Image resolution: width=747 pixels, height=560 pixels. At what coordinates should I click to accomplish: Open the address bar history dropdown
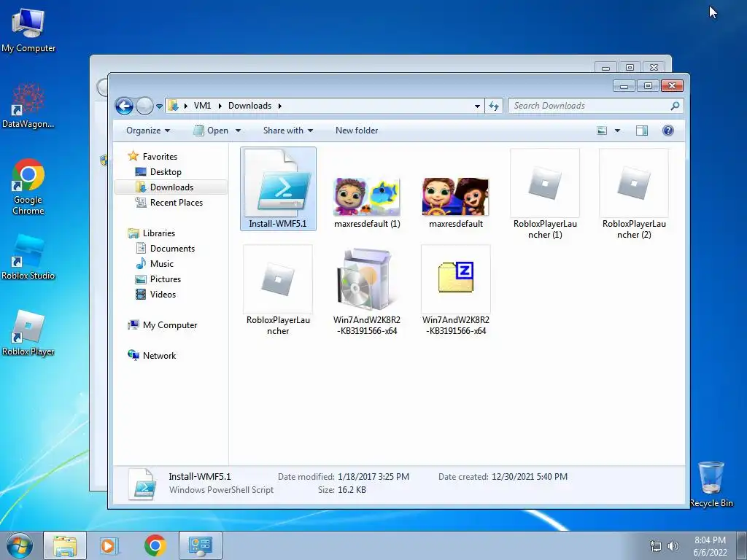[x=477, y=106]
